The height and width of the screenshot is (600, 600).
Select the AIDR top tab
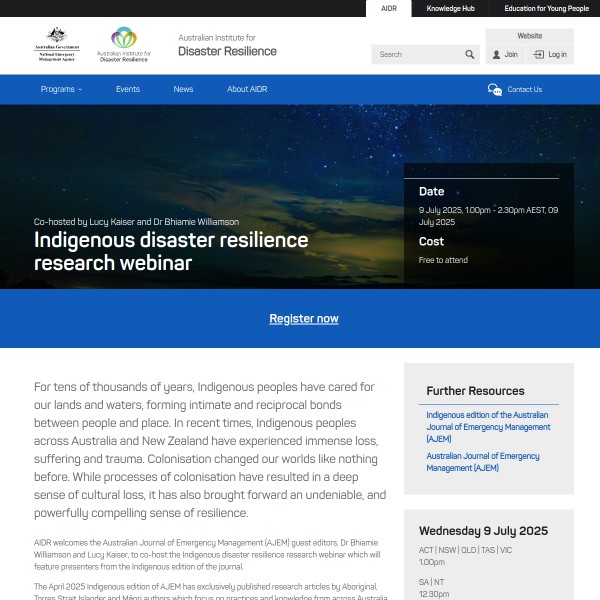click(389, 8)
